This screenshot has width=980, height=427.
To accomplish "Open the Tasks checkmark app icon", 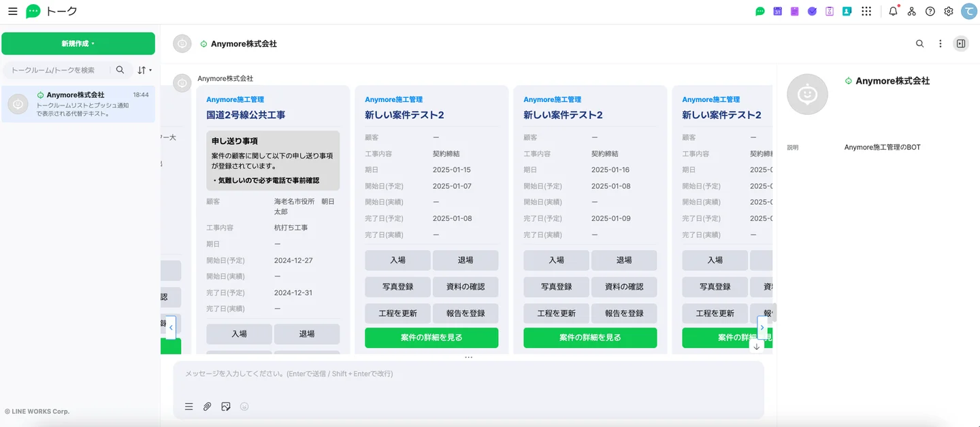I will (x=812, y=12).
